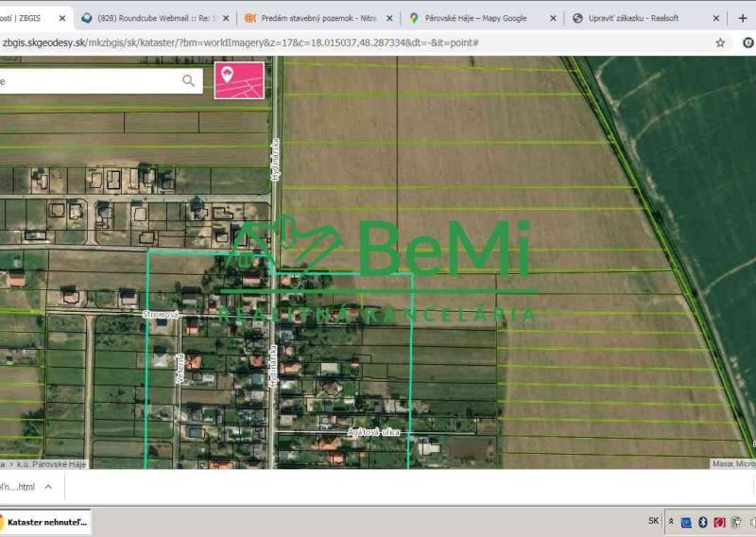Click the Roundcube Webmail tab favicon
Viewport: 756px width, 537px height.
tap(87, 18)
